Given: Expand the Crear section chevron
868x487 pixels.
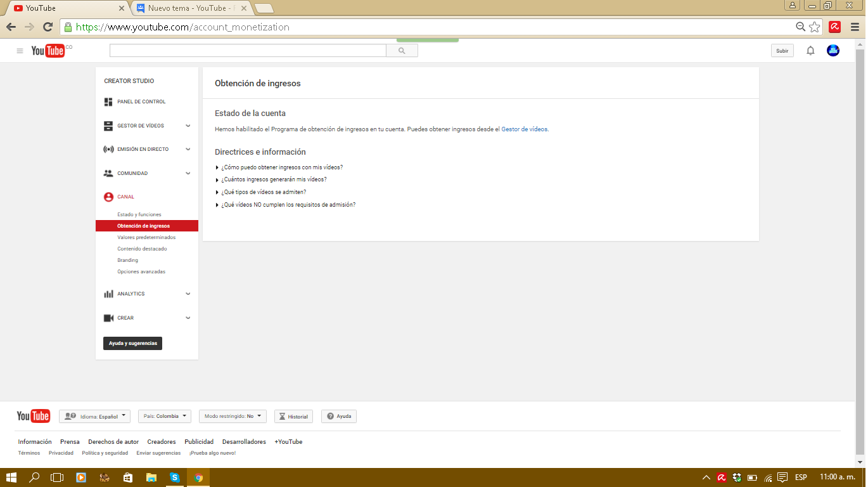Looking at the screenshot, I should pos(188,318).
